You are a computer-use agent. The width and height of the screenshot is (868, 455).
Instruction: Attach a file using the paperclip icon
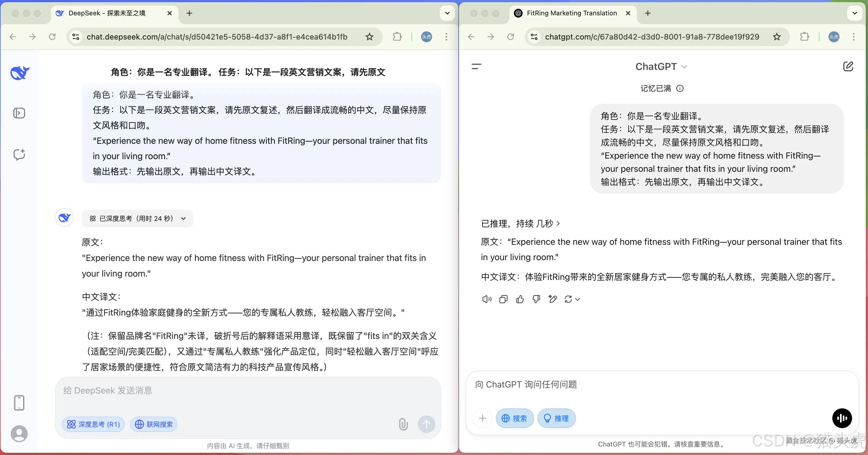[x=403, y=424]
